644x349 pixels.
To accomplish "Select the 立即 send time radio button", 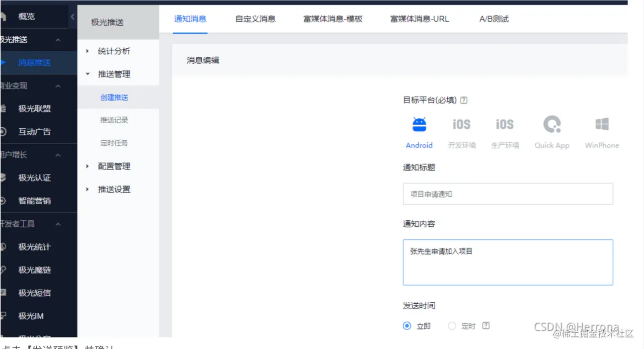I will [407, 326].
